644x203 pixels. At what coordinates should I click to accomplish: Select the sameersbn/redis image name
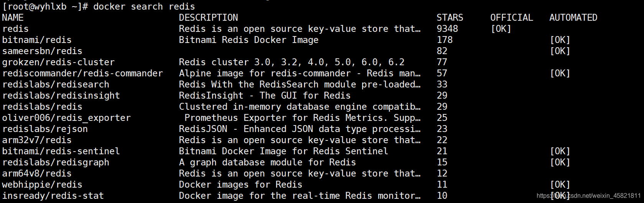pyautogui.click(x=42, y=51)
